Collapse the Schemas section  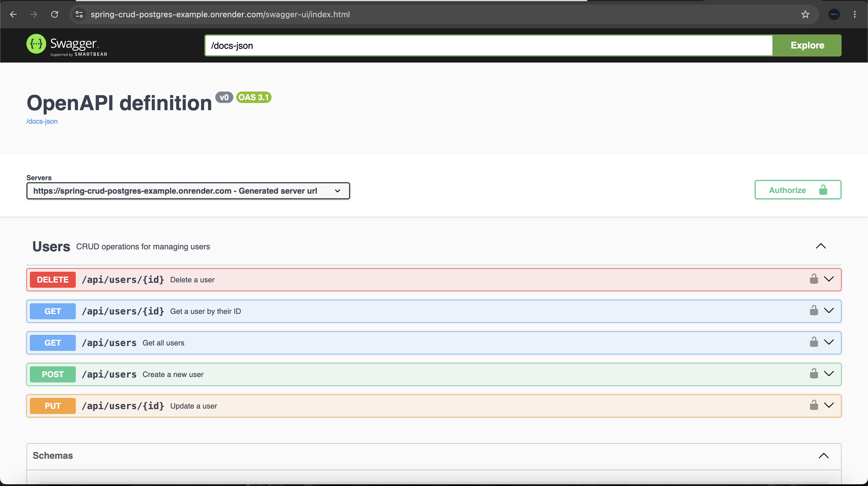pos(824,456)
